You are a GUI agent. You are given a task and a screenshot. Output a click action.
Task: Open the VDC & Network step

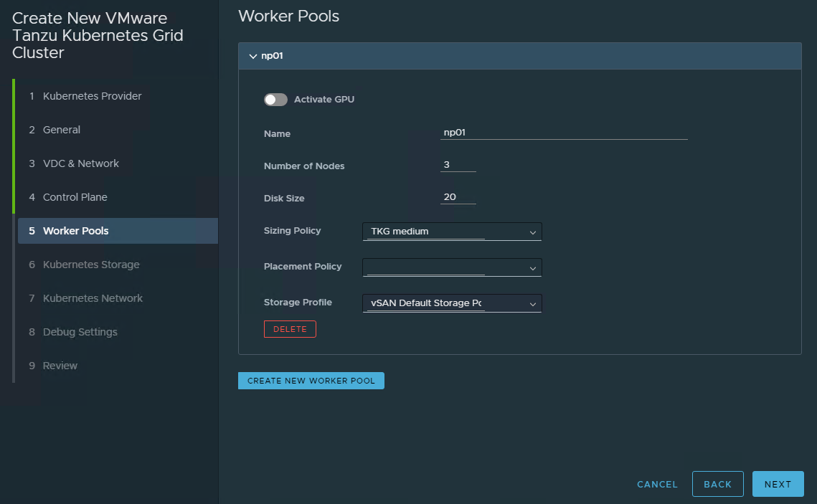81,163
